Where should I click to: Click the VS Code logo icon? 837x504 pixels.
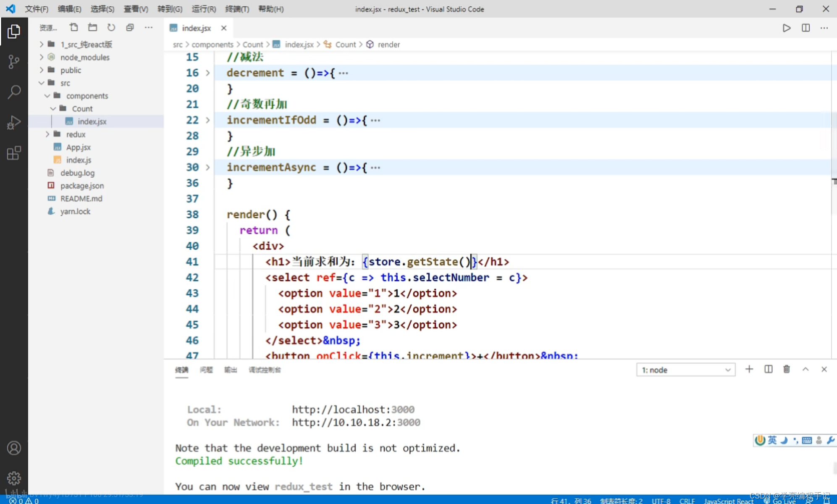[10, 9]
